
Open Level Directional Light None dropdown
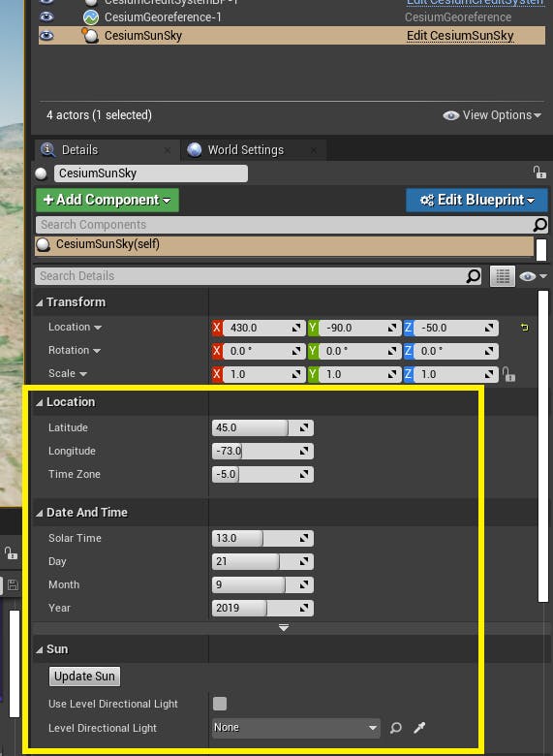pyautogui.click(x=296, y=728)
